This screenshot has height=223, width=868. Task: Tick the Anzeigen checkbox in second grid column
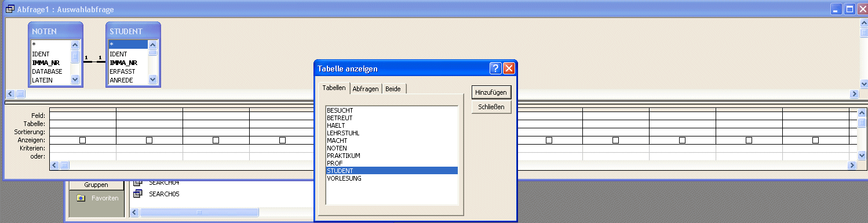tap(149, 140)
